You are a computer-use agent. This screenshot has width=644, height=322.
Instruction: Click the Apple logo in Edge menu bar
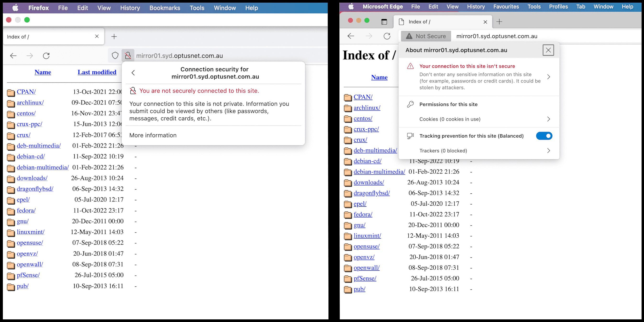point(351,7)
